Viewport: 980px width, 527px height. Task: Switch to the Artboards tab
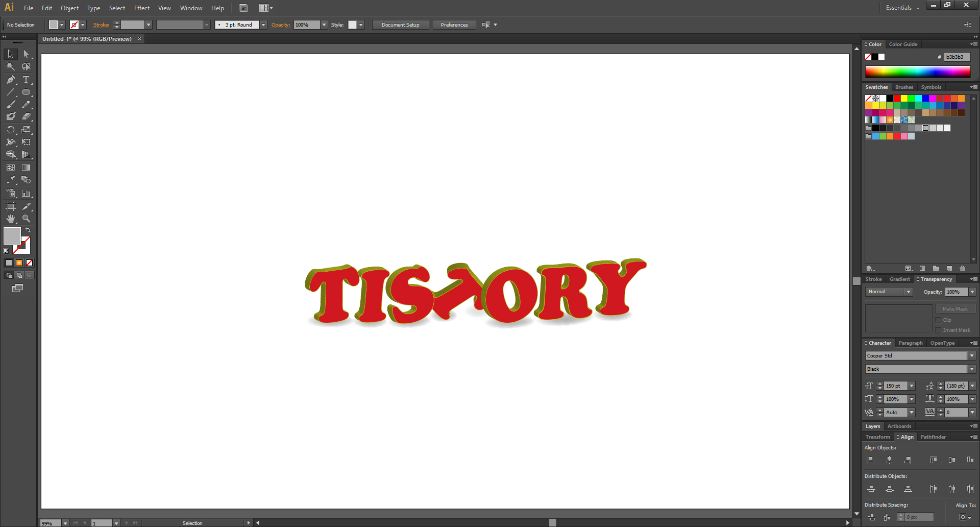[899, 426]
